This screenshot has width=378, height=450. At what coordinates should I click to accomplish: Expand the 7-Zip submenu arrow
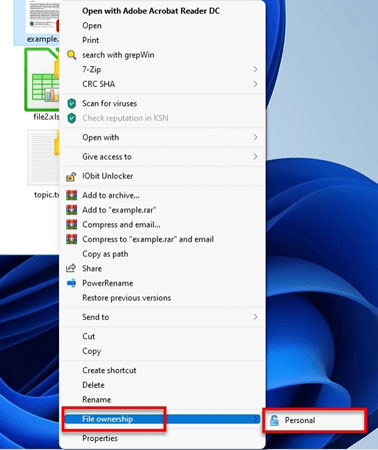click(255, 69)
